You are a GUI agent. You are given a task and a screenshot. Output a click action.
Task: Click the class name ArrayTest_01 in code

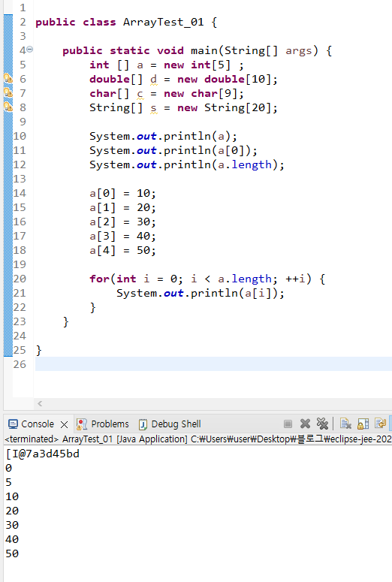(164, 23)
